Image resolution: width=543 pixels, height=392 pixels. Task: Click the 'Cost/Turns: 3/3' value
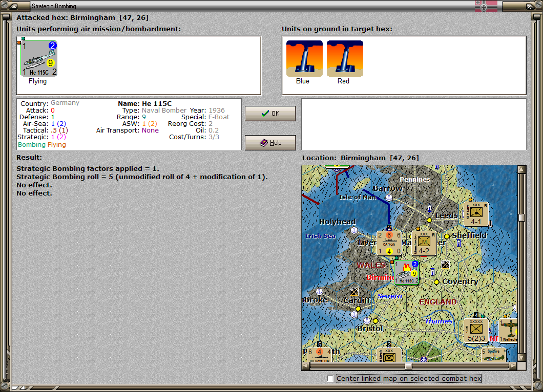point(214,137)
